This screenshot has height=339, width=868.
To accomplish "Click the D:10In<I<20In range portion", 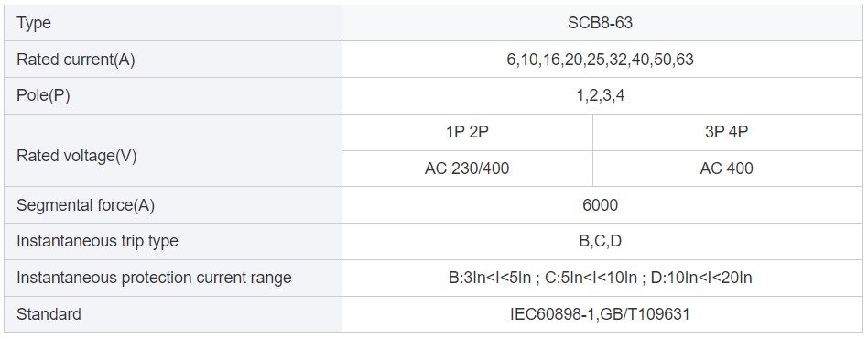I will (x=701, y=278).
